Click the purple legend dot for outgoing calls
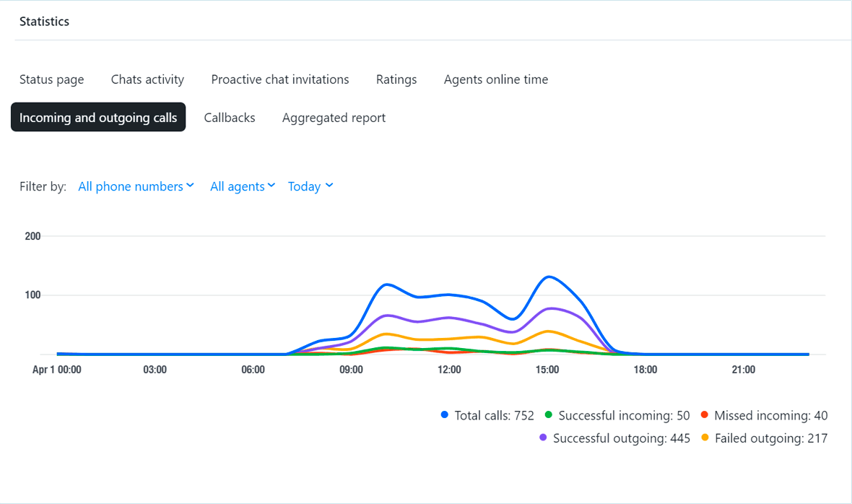 [x=542, y=438]
